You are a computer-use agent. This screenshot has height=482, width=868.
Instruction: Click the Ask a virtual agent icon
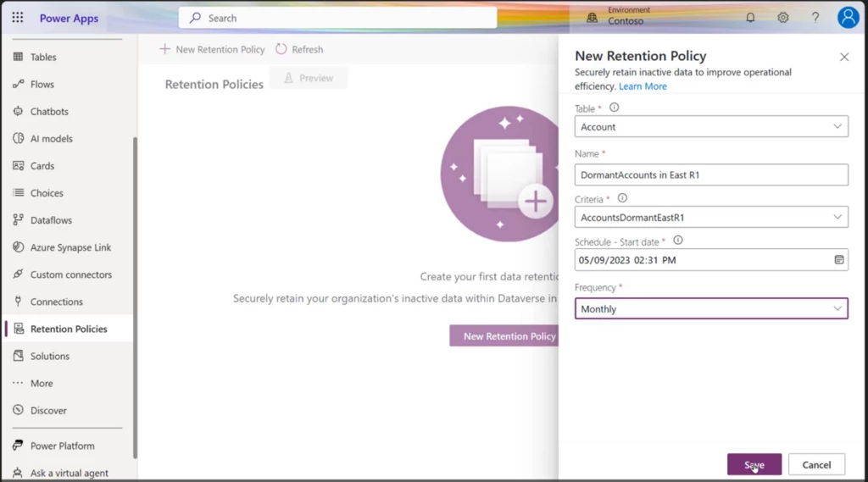(19, 473)
